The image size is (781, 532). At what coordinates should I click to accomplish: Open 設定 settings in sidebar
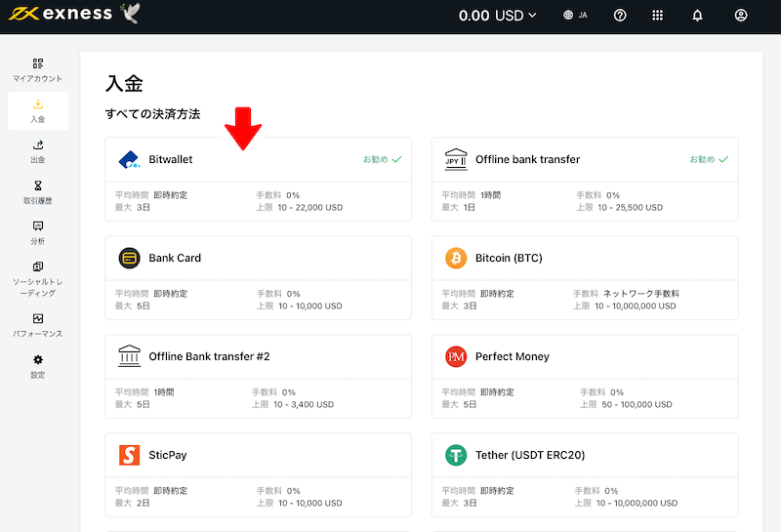[x=38, y=366]
